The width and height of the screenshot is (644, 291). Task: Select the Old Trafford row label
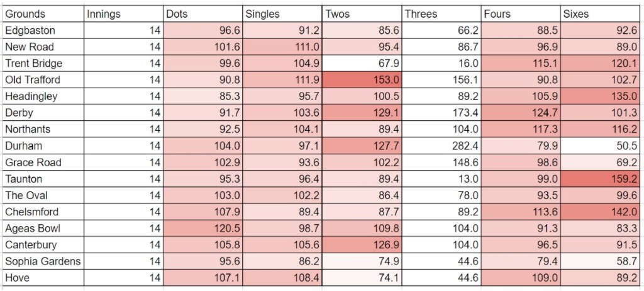pos(42,79)
